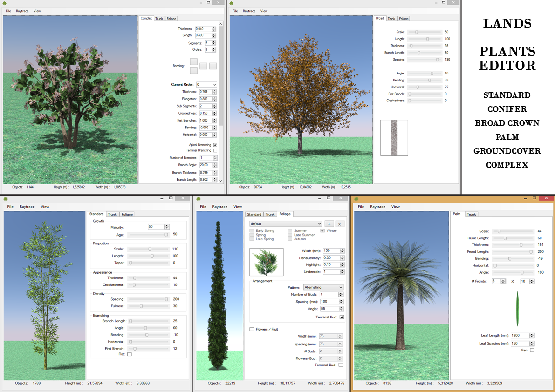The image size is (555, 392).
Task: Click the second # Fronds stepper showing 10
Action: pos(532,281)
